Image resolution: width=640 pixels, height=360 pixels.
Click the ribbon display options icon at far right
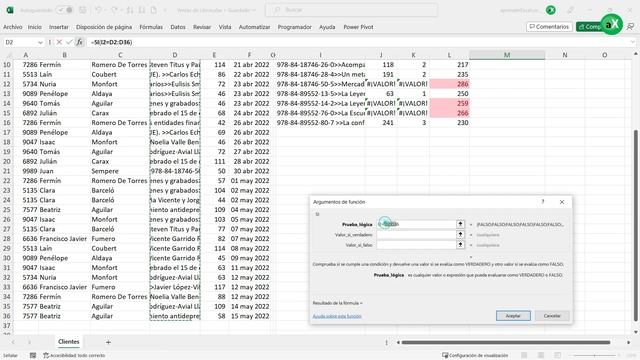pyautogui.click(x=630, y=27)
